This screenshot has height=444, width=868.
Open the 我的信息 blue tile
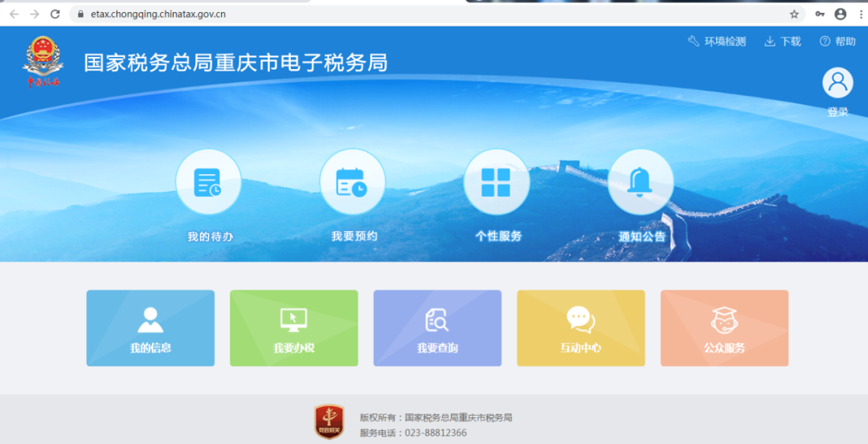click(x=150, y=328)
